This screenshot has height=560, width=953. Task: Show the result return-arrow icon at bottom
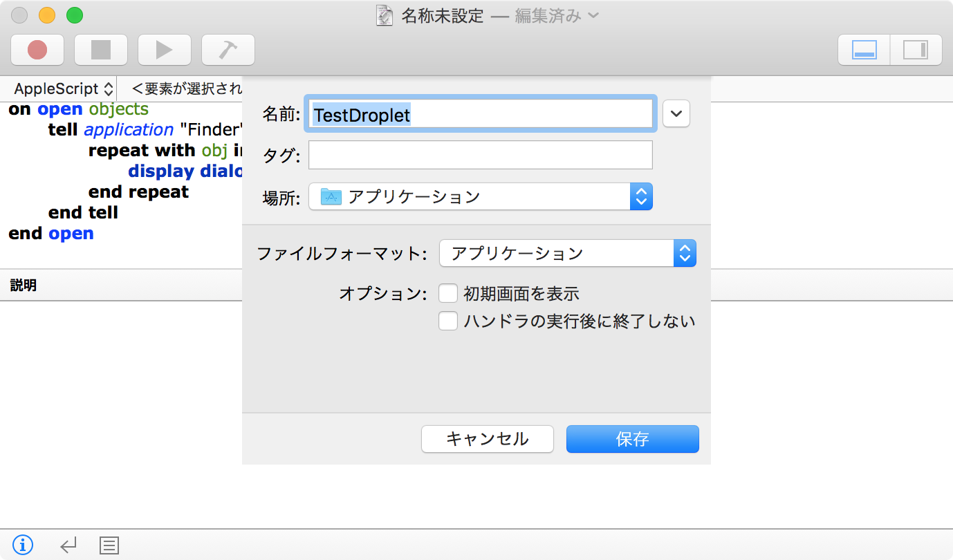[67, 545]
